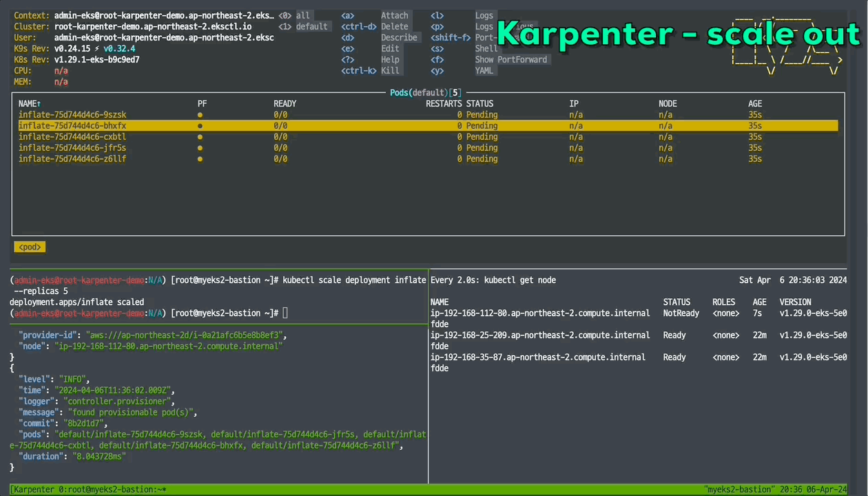Click the Pending status of pod 9szsk
The image size is (868, 496).
[x=482, y=114]
